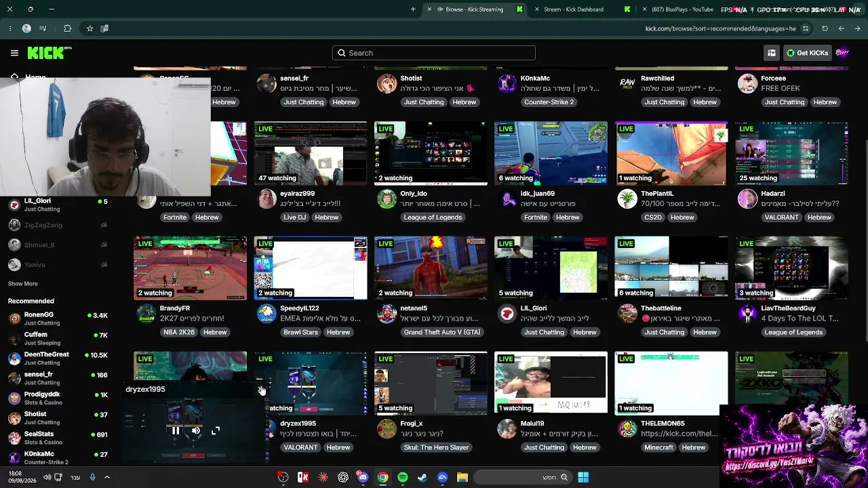The image size is (868, 488).
Task: Open the THELEMON65 channel avatar
Action: (x=627, y=429)
